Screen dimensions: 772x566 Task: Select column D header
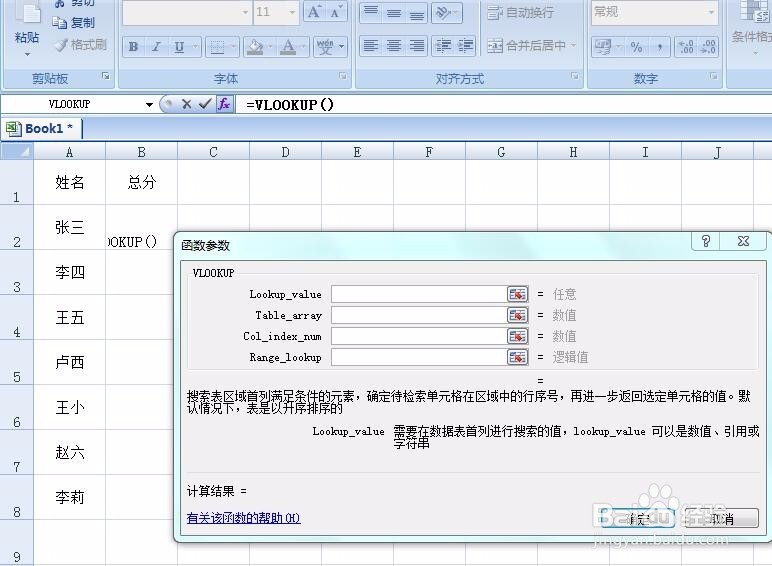(x=286, y=152)
